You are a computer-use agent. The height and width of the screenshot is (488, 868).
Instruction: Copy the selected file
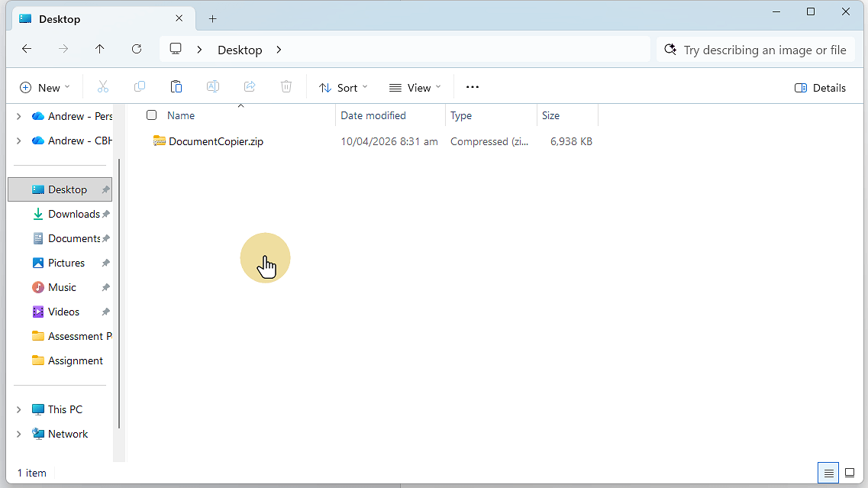tap(140, 86)
